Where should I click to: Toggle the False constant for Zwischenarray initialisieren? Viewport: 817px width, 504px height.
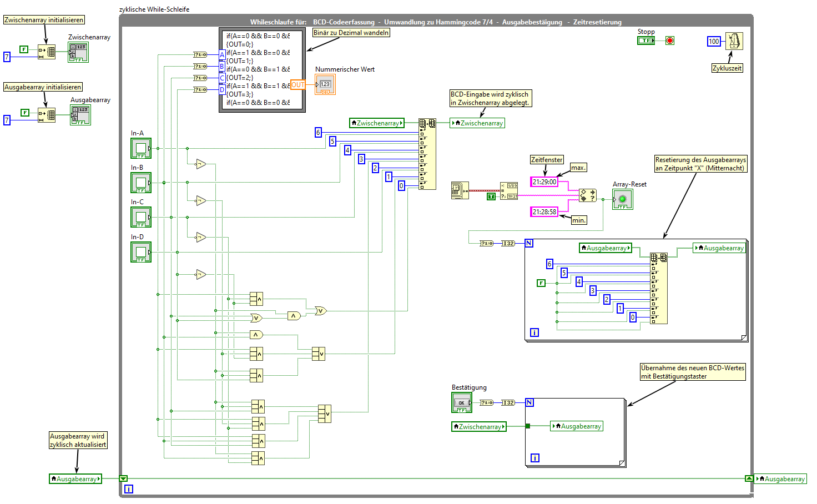pos(24,49)
